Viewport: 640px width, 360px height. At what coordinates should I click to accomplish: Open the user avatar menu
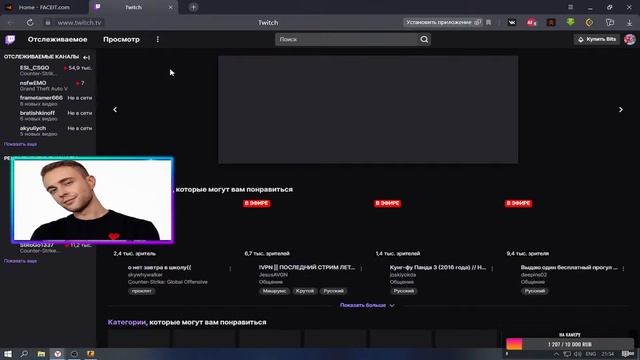(629, 39)
